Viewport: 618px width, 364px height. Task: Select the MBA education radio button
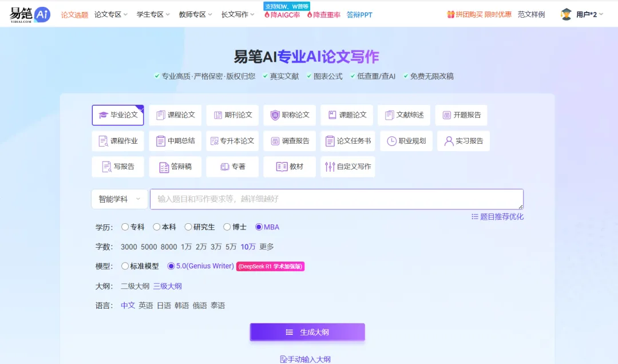click(259, 227)
